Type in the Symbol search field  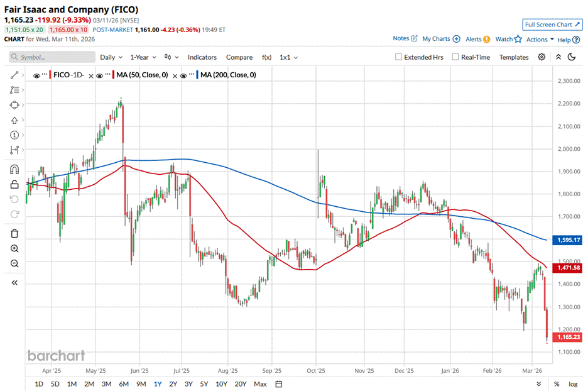point(50,57)
